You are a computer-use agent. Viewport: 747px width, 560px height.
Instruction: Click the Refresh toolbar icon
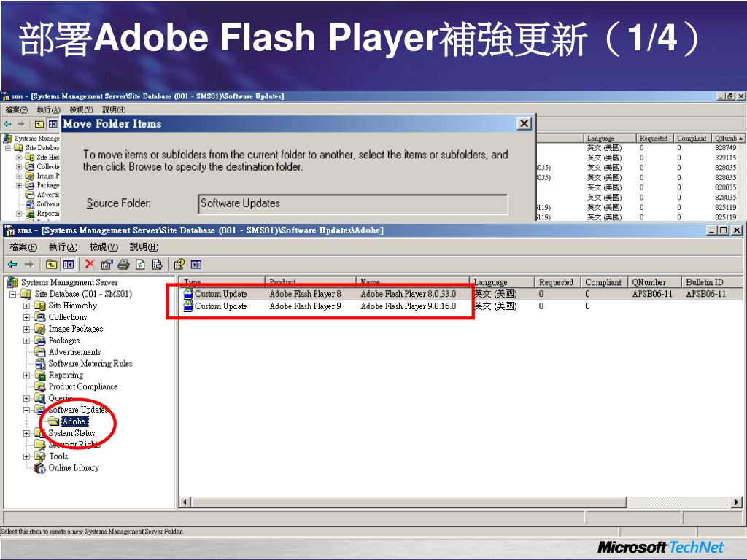(x=140, y=264)
